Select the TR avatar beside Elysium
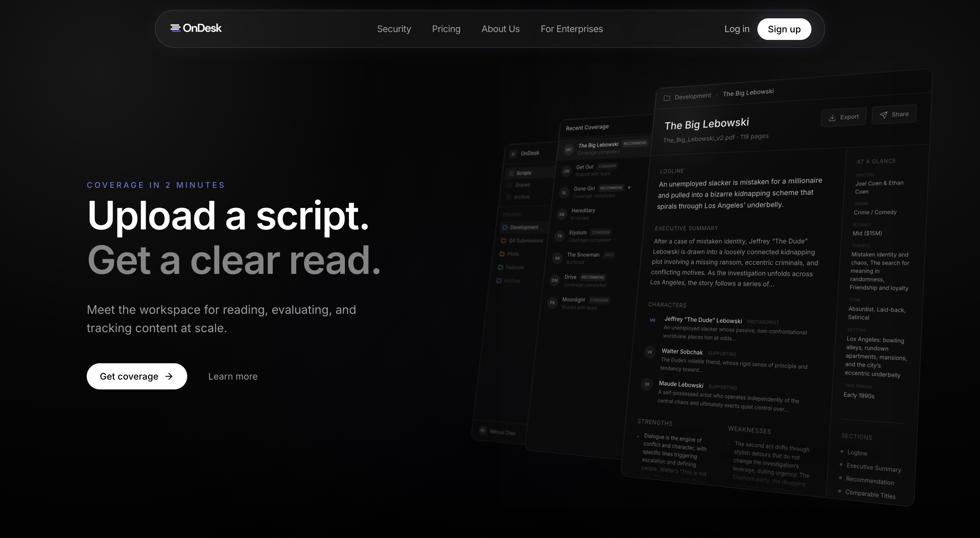The width and height of the screenshot is (980, 538). click(559, 236)
